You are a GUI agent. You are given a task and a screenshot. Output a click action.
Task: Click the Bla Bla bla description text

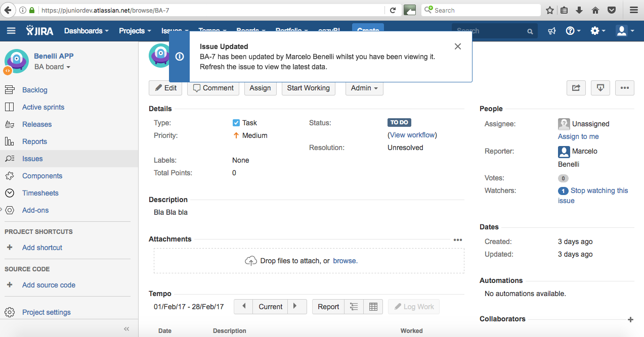(170, 212)
